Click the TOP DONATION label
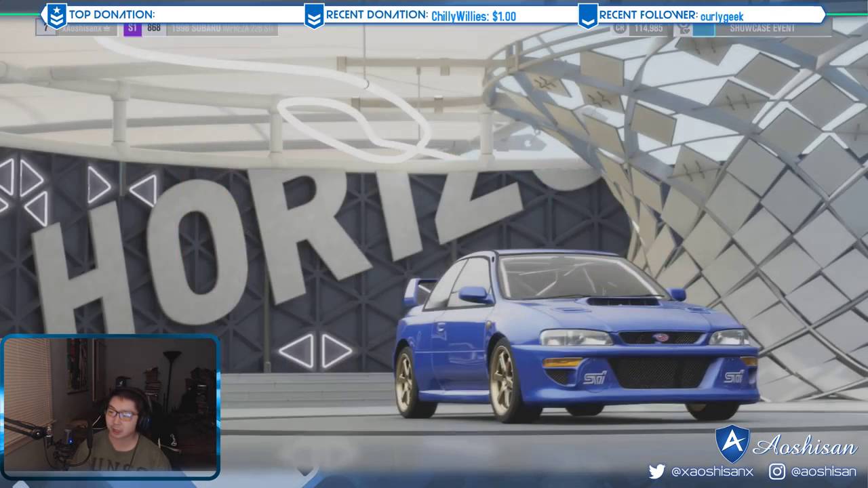The width and height of the screenshot is (868, 488). pyautogui.click(x=112, y=14)
